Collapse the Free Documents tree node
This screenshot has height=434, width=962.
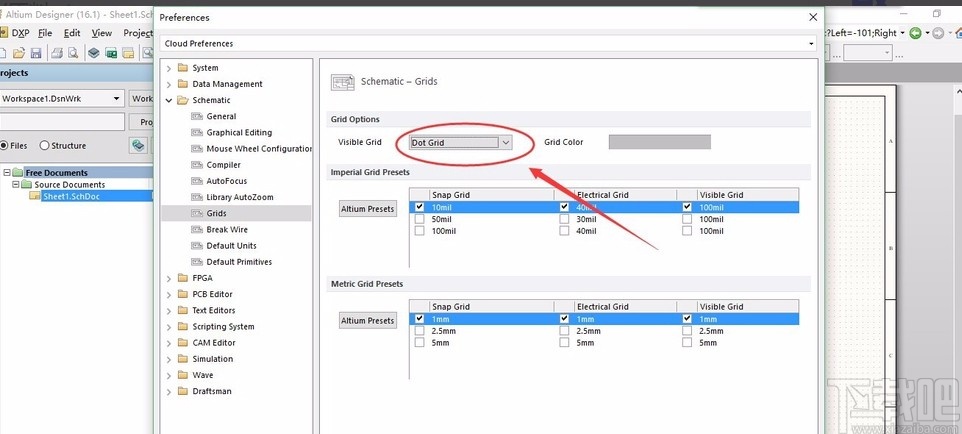click(x=7, y=172)
